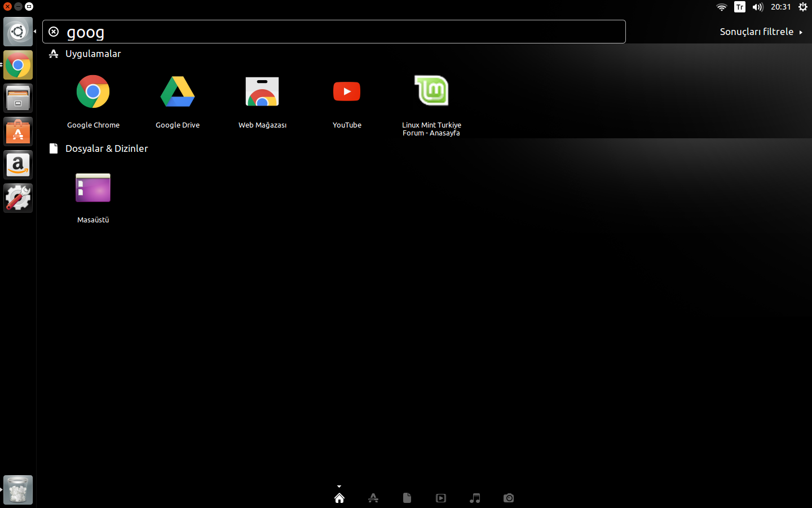Viewport: 812px width, 508px height.
Task: Close the Dash with the red button
Action: click(x=7, y=7)
